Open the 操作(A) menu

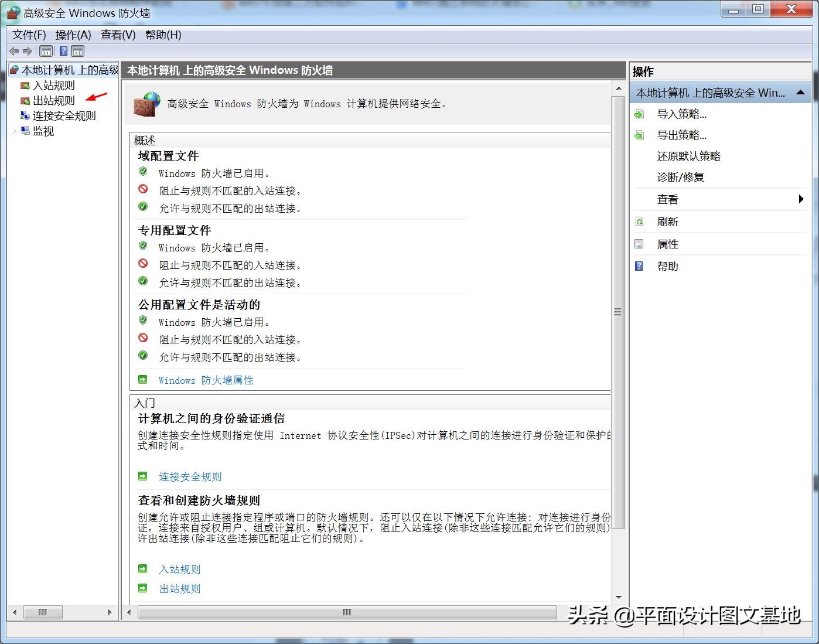point(73,35)
